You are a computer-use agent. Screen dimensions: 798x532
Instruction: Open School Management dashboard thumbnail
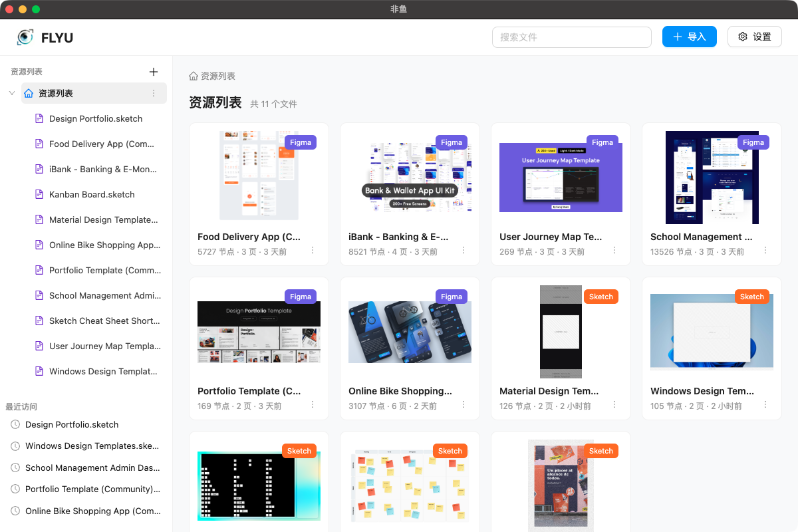pos(712,178)
